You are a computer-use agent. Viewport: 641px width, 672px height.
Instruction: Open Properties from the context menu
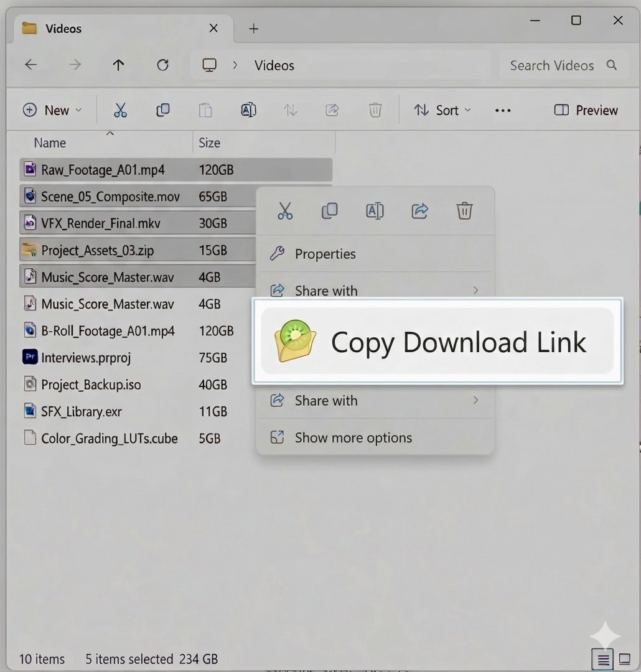[325, 254]
